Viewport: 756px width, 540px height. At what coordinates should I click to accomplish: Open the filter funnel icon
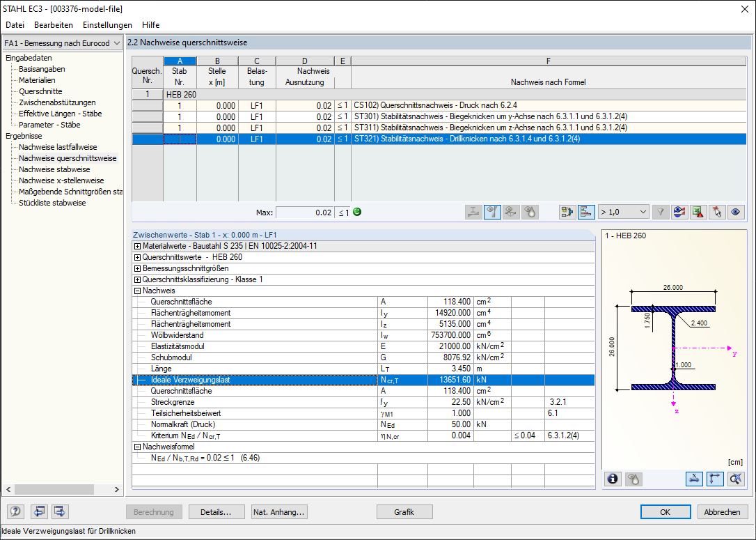click(660, 212)
